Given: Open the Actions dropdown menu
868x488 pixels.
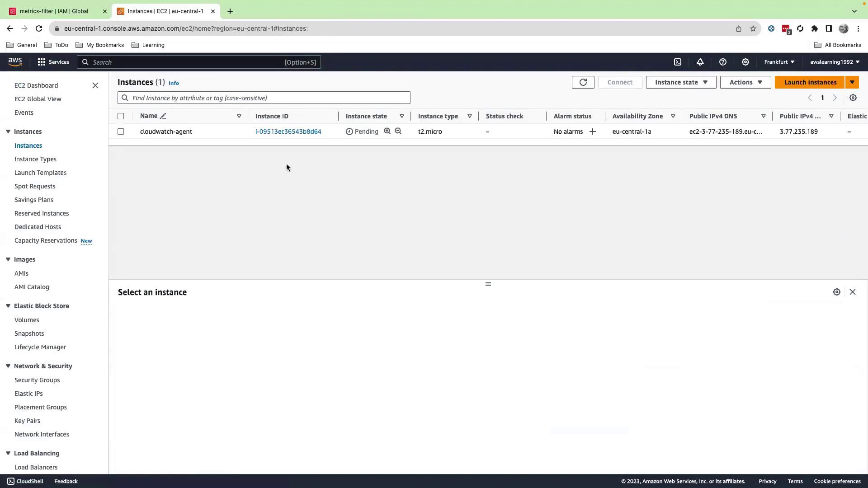Looking at the screenshot, I should tap(745, 82).
